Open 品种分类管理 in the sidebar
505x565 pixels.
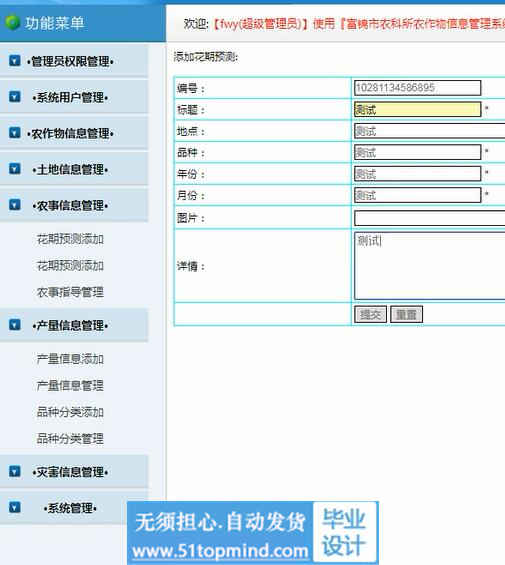(x=70, y=439)
